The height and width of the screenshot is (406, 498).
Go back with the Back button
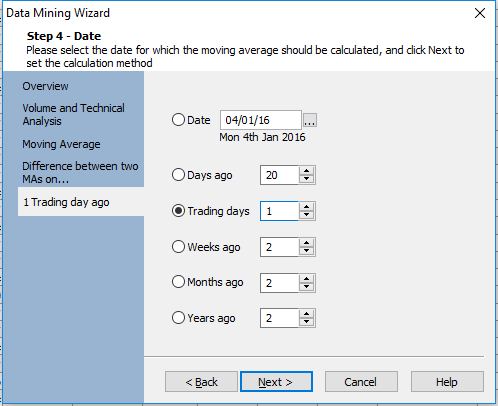(x=201, y=382)
